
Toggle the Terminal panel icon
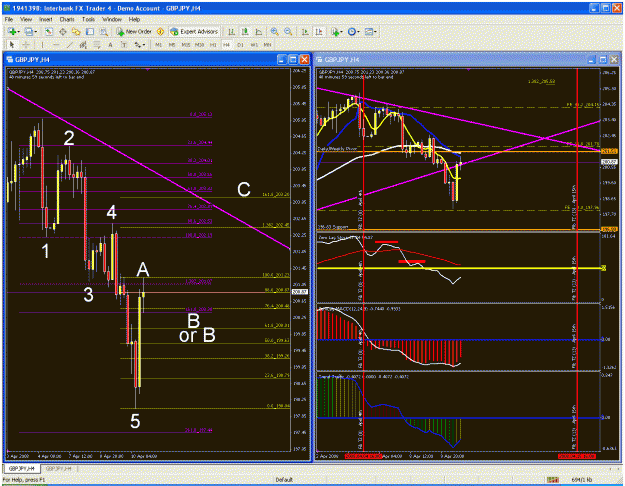(90, 31)
